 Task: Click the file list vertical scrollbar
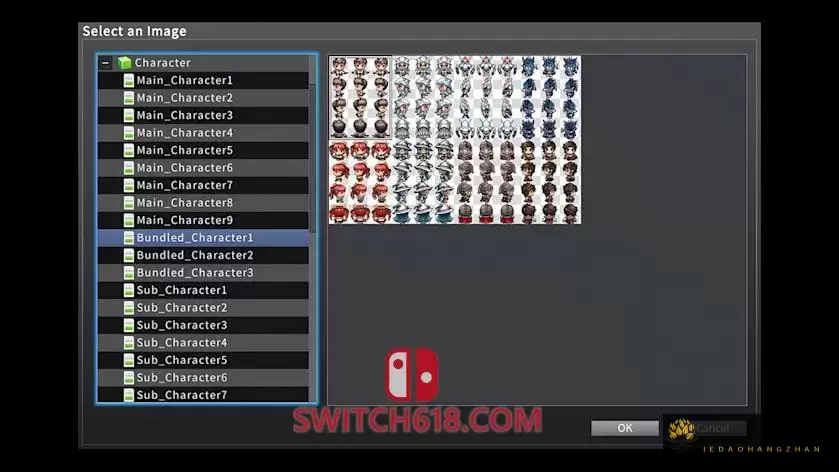pyautogui.click(x=312, y=150)
